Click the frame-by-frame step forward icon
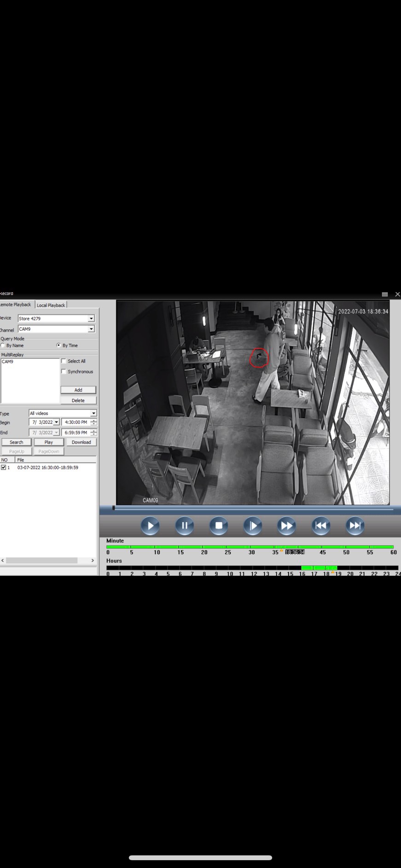The height and width of the screenshot is (868, 401). pyautogui.click(x=253, y=526)
